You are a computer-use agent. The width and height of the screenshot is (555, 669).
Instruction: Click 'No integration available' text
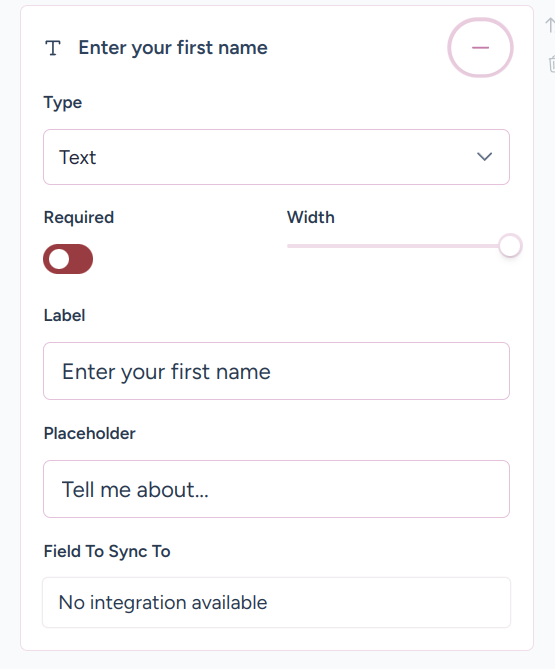[x=163, y=602]
